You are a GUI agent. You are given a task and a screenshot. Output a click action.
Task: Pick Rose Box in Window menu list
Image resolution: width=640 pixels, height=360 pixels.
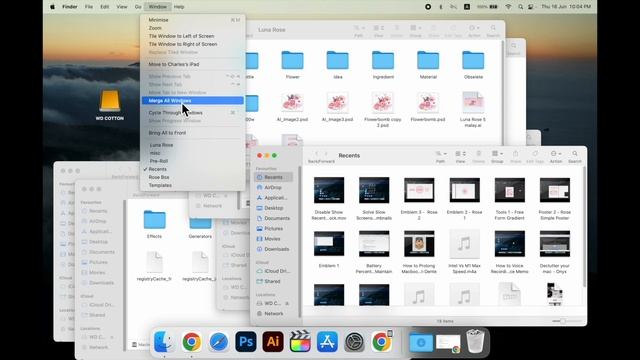pos(193,177)
